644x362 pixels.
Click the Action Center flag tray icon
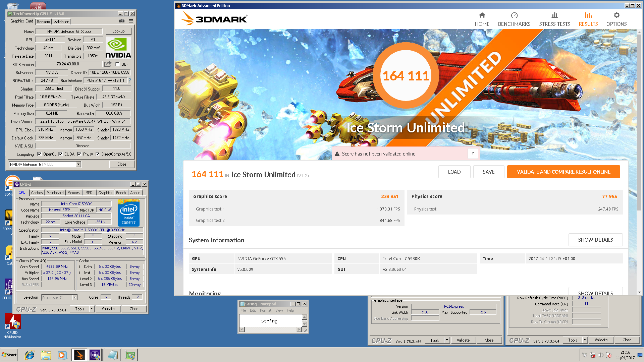click(609, 355)
